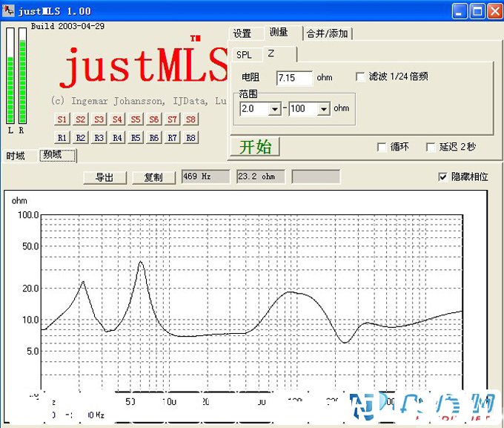Recall the R4 slot button

point(117,138)
